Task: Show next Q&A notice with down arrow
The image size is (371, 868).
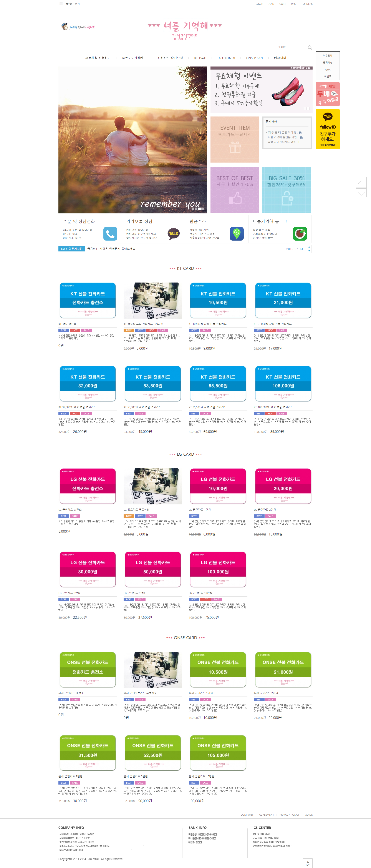Action: 309,251
